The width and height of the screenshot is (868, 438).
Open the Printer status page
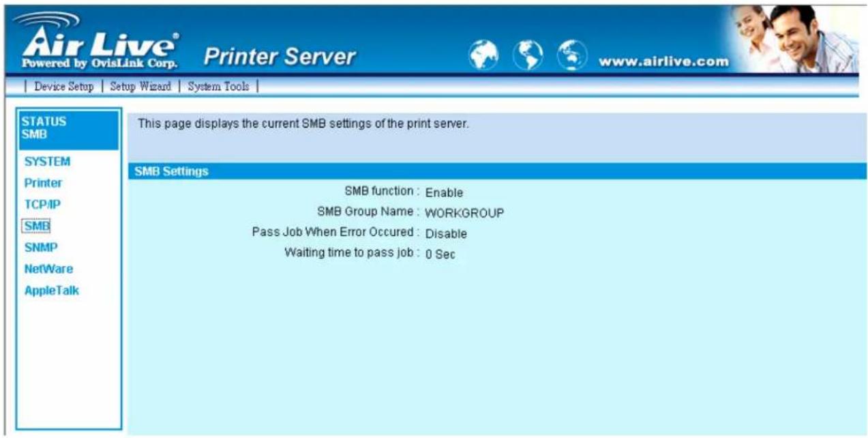[43, 183]
